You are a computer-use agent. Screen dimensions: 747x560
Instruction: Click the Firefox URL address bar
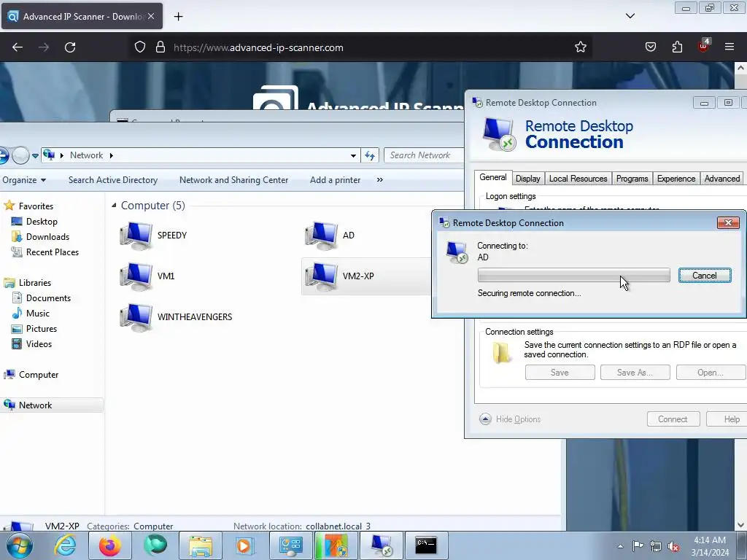[362, 47]
